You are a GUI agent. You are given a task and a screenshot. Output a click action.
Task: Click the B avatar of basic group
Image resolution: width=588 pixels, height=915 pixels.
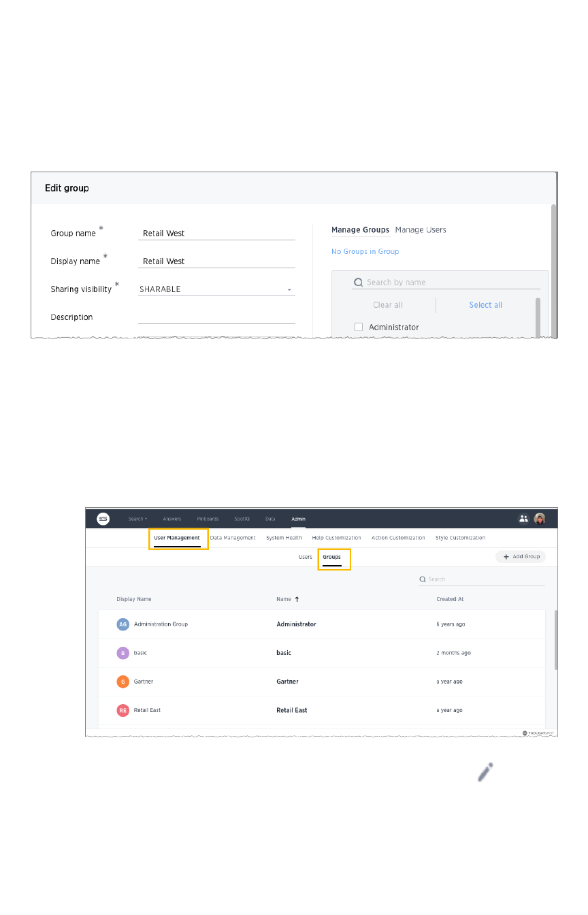coord(122,652)
